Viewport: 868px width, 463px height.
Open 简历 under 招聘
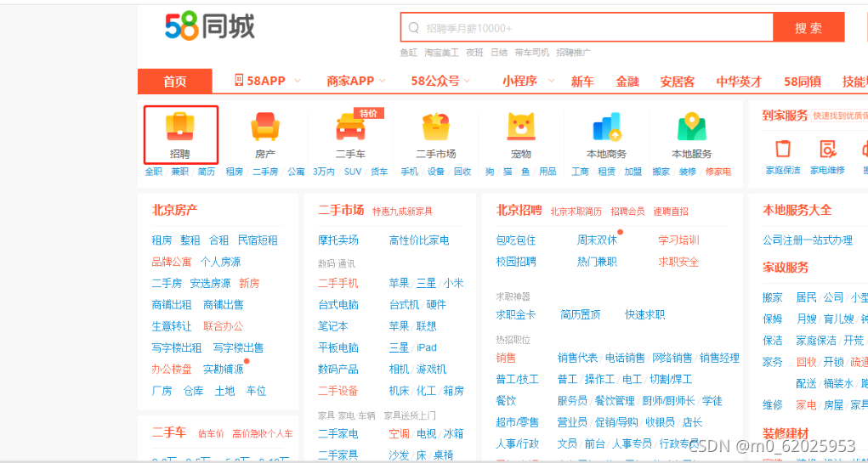[x=207, y=172]
